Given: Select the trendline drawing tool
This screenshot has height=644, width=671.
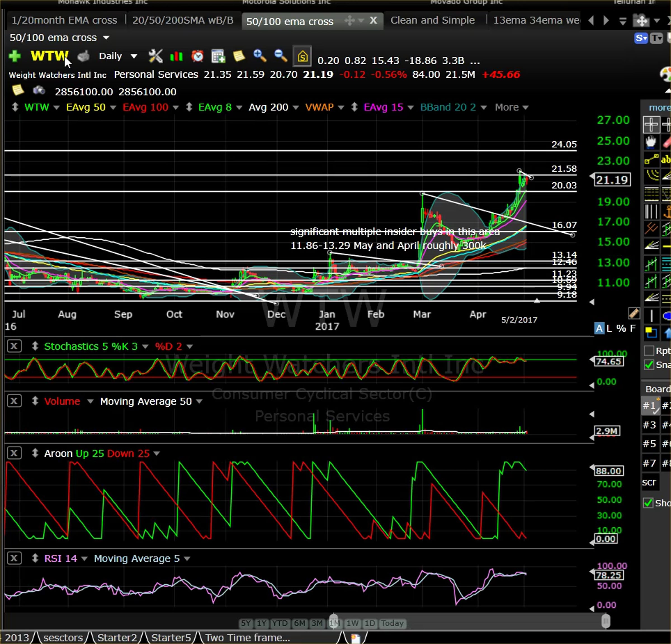Looking at the screenshot, I should tap(651, 159).
